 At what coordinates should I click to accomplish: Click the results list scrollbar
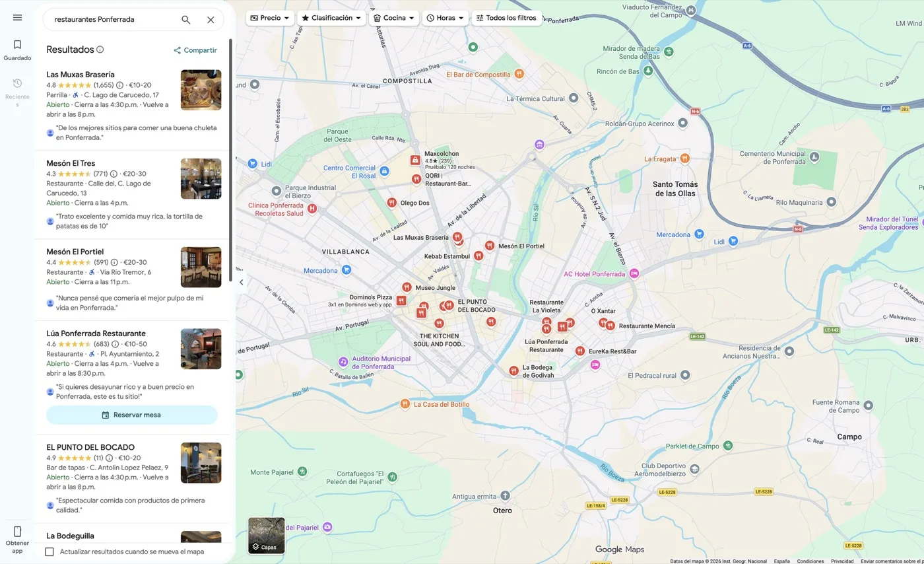tap(230, 159)
